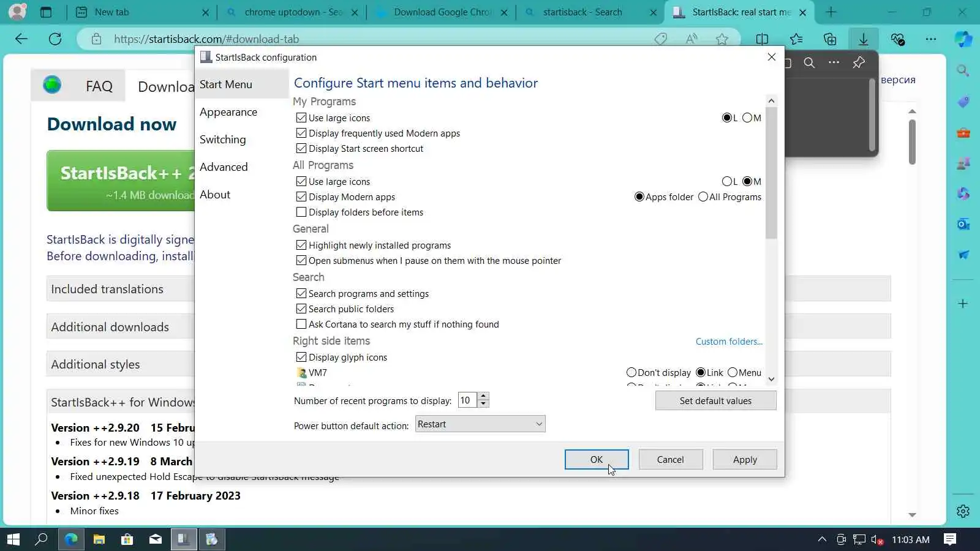Set VM7 item to Menu
980x551 pixels.
coord(733,372)
